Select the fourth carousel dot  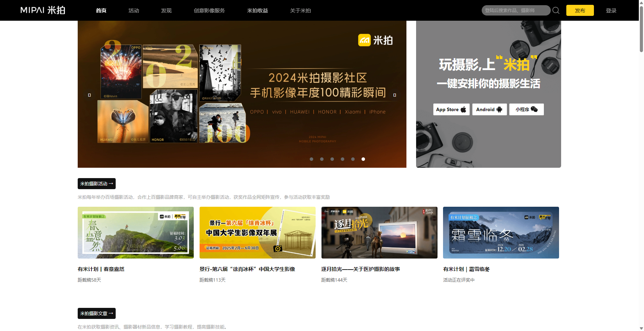pyautogui.click(x=343, y=159)
